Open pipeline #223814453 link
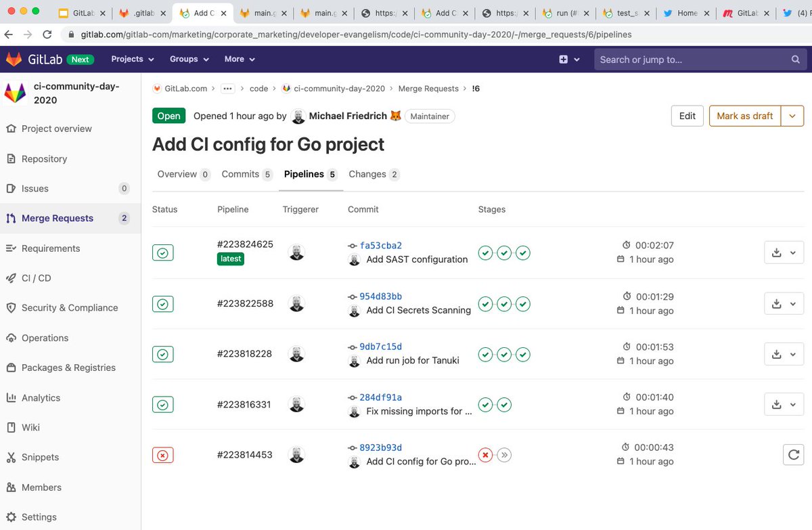The width and height of the screenshot is (812, 530). click(x=245, y=455)
